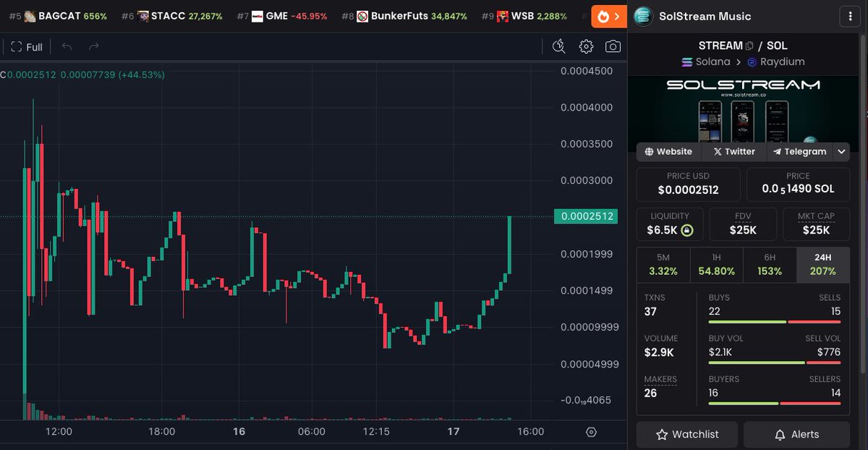
Task: Click the WSB token icon
Action: pos(503,16)
